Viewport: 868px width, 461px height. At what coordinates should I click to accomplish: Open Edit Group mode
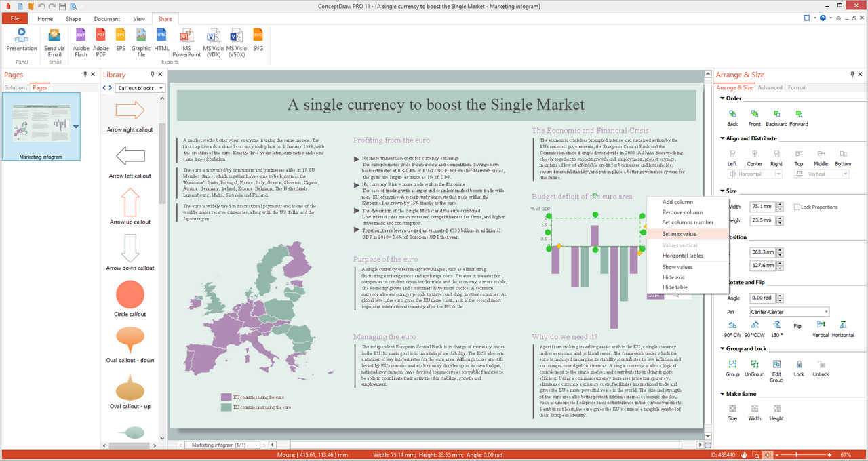pyautogui.click(x=776, y=371)
